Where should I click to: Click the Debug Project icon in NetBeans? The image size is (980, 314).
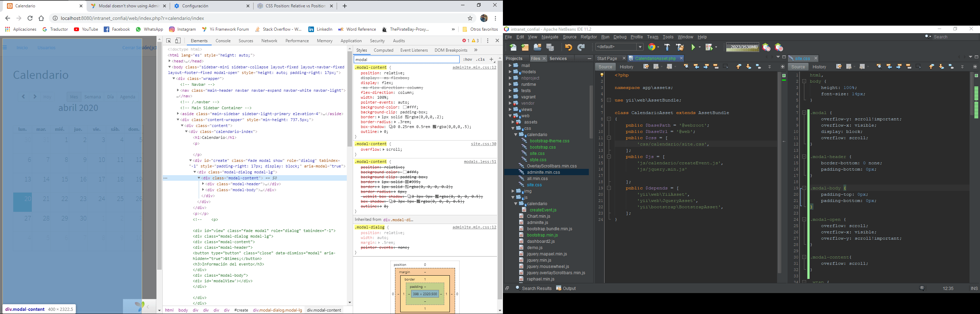[709, 47]
